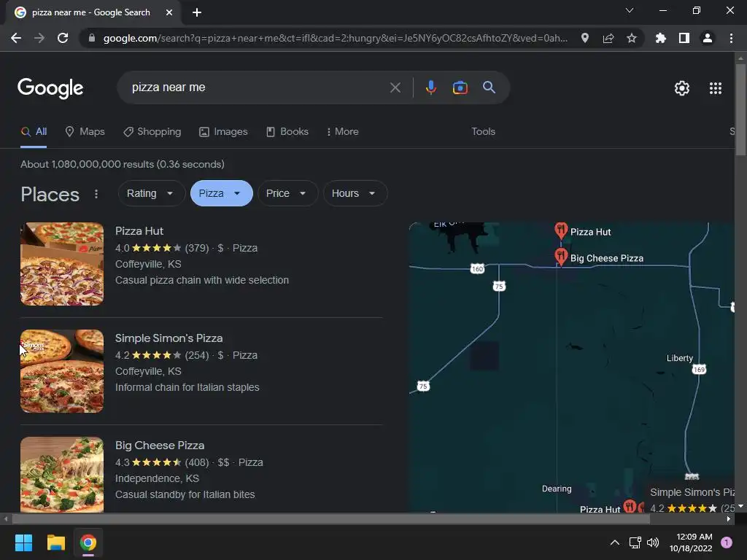
Task: Open Big Cheese Pizza listing
Action: click(x=160, y=446)
